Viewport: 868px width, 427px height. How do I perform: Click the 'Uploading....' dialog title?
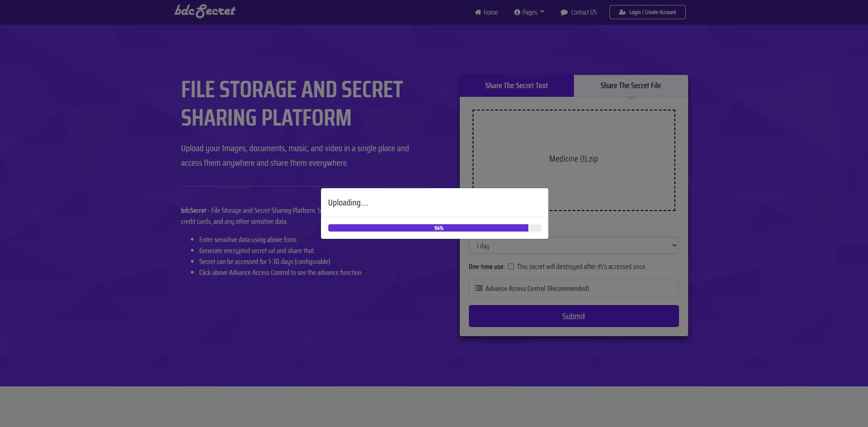(x=348, y=203)
